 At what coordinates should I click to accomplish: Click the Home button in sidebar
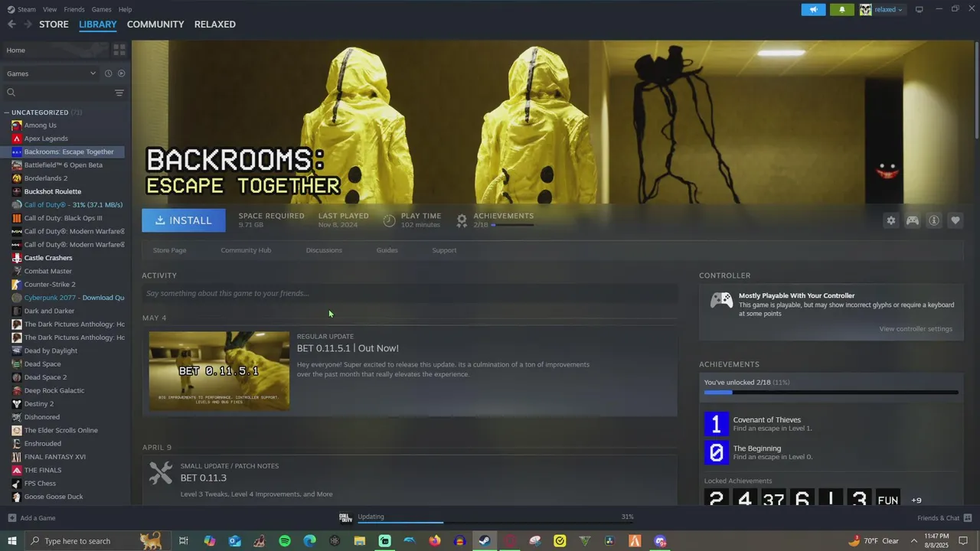pyautogui.click(x=55, y=50)
